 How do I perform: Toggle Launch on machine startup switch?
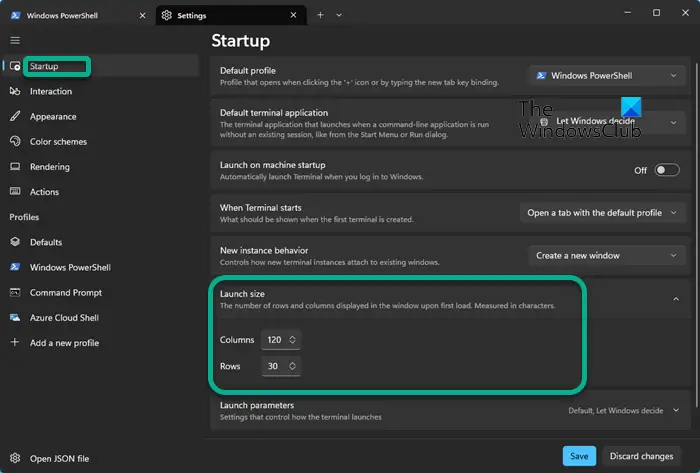[667, 170]
